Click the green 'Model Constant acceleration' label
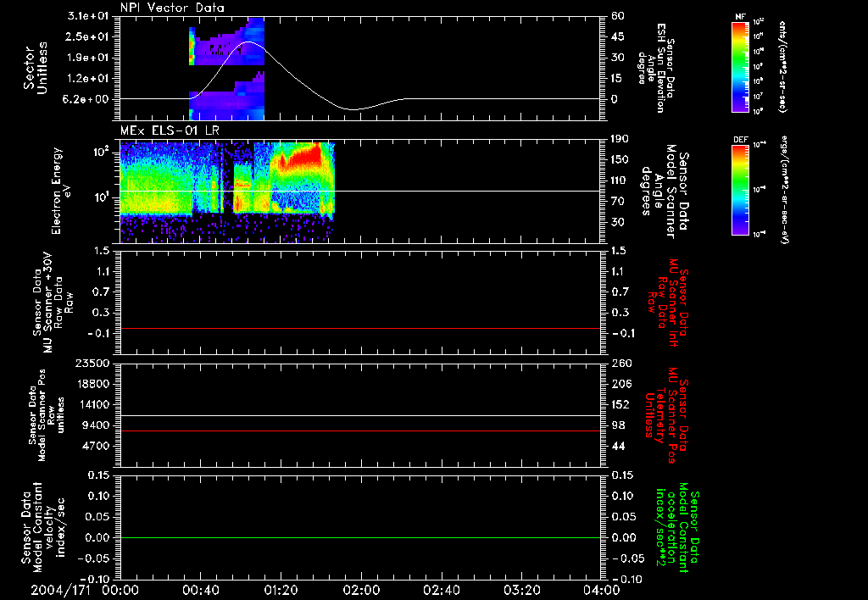This screenshot has height=600, width=868. click(x=677, y=527)
